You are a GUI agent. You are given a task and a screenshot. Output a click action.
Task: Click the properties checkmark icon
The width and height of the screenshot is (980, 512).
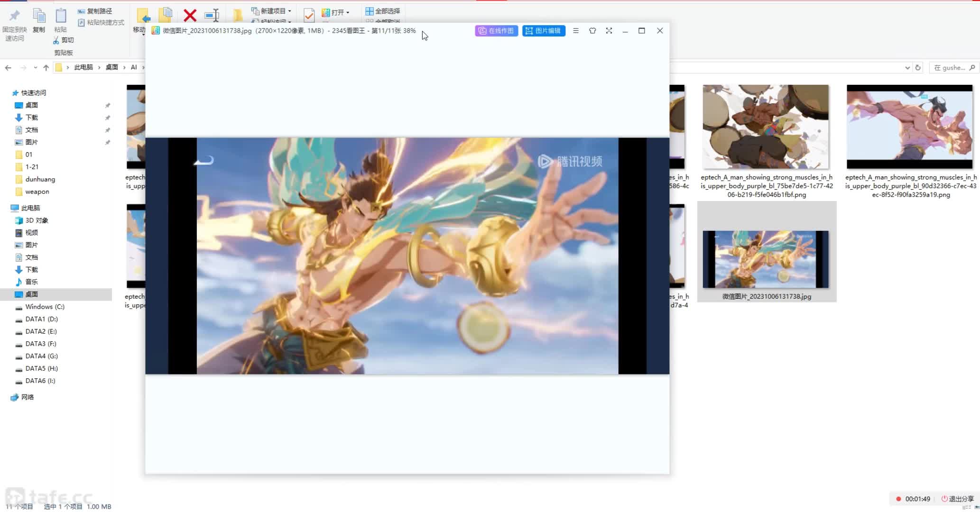309,15
